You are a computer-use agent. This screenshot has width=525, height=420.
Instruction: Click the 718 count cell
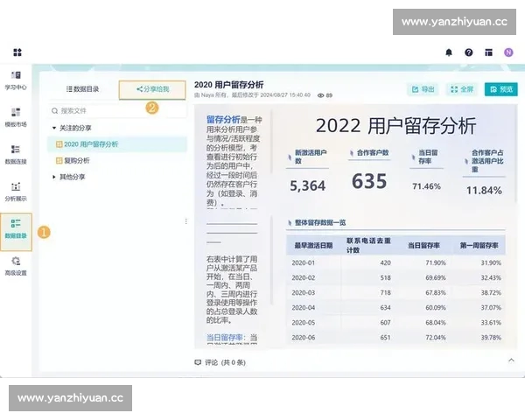coord(385,293)
